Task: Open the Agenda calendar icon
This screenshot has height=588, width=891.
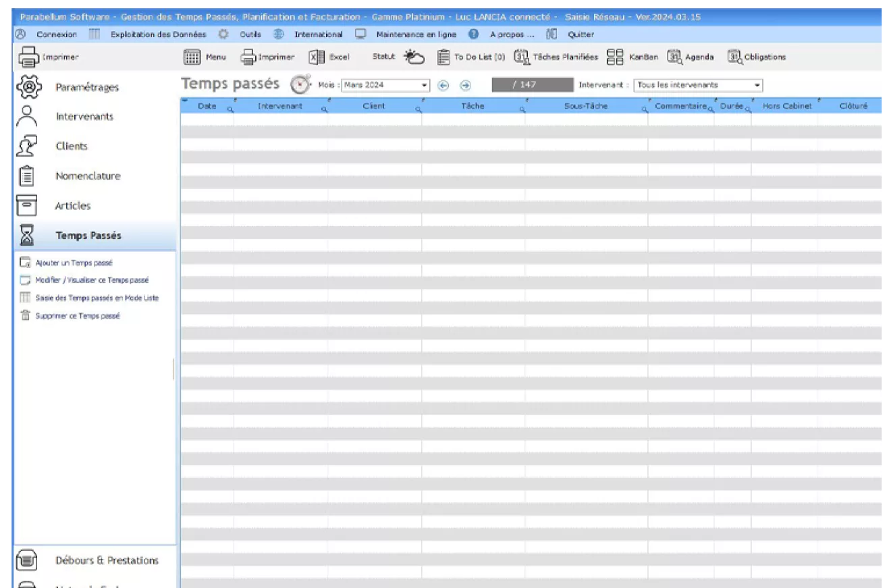Action: click(674, 57)
